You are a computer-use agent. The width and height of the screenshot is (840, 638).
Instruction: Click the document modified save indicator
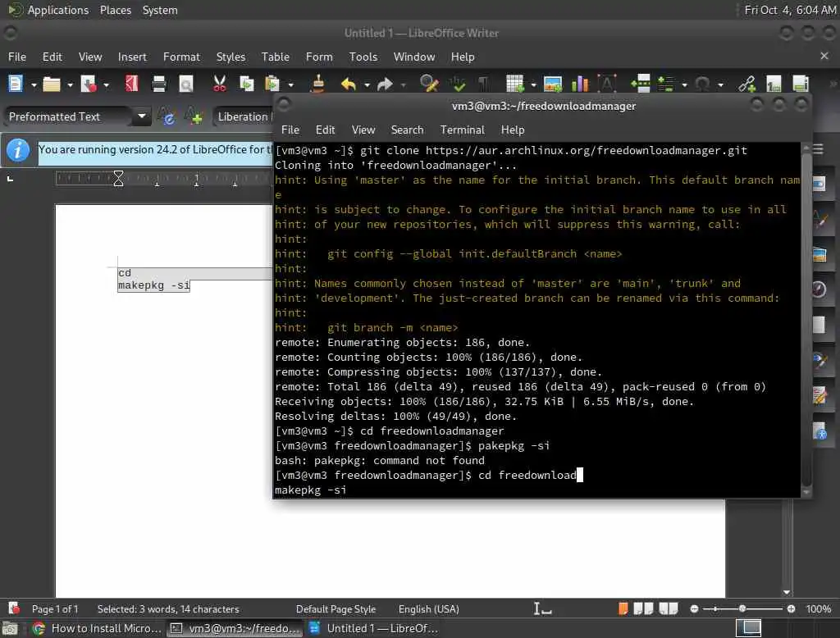(x=15, y=608)
